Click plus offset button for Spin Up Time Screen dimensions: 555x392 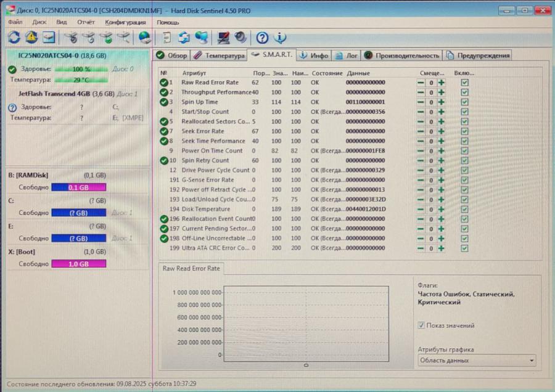point(442,102)
